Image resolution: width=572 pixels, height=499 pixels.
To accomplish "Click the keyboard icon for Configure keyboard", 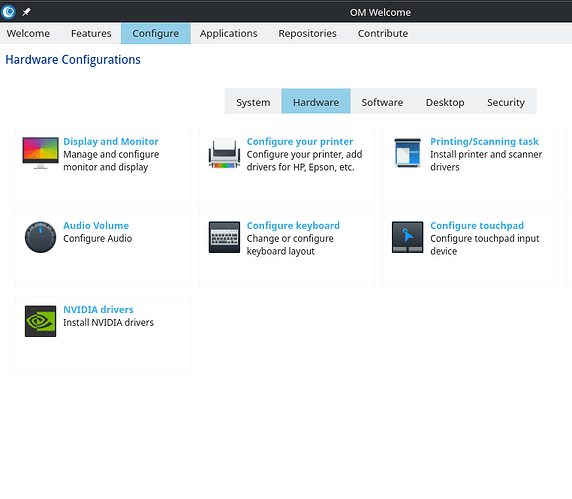I will click(x=224, y=237).
